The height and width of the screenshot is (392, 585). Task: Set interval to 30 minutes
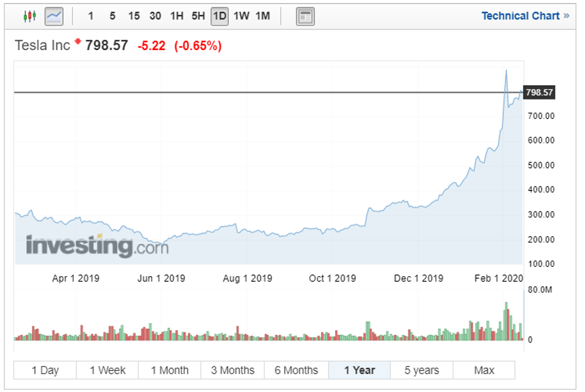point(155,16)
